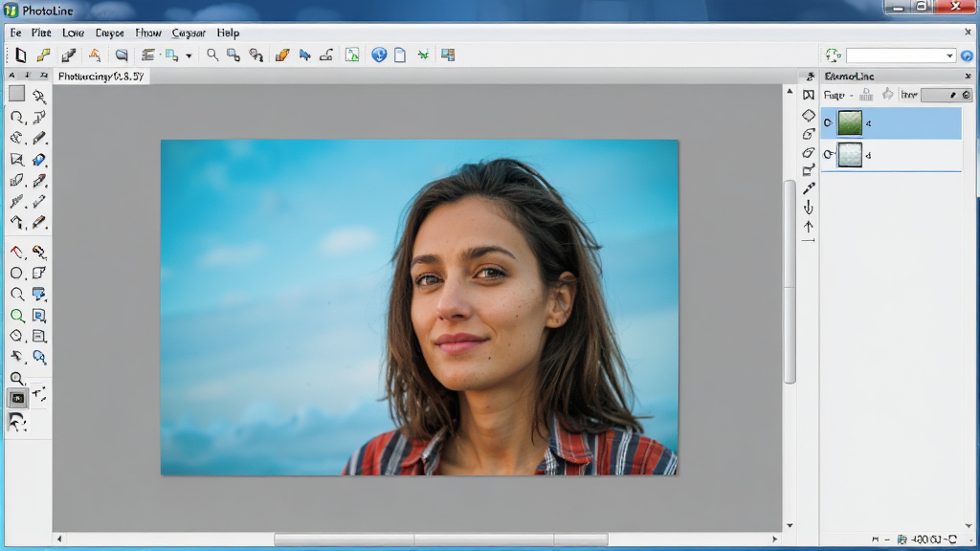
Task: Select the green magnifier tool in toolbox
Action: click(x=17, y=316)
